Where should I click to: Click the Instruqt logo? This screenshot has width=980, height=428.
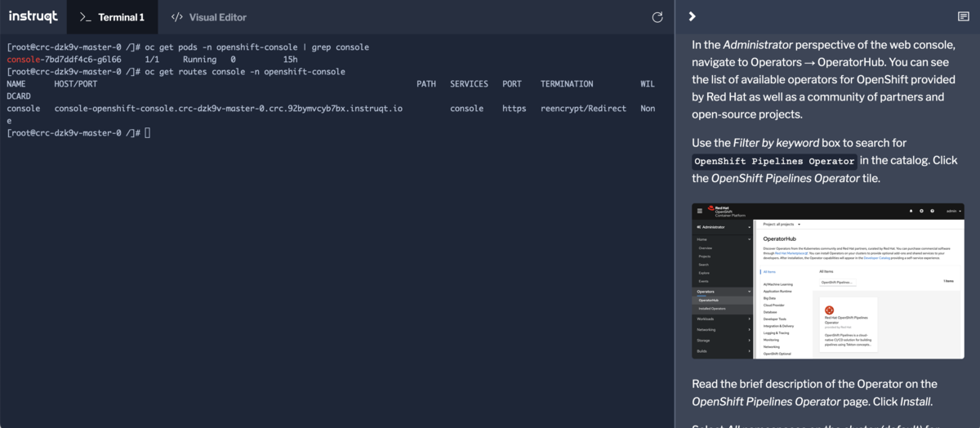click(x=33, y=16)
